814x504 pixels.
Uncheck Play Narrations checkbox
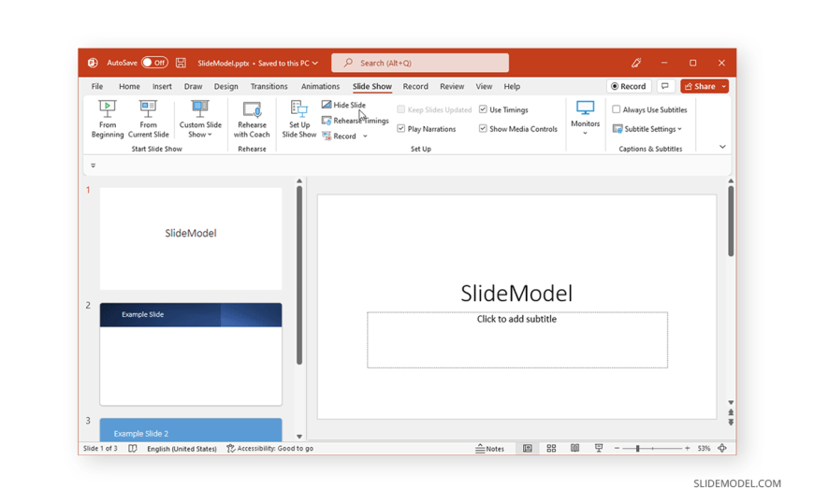[400, 129]
